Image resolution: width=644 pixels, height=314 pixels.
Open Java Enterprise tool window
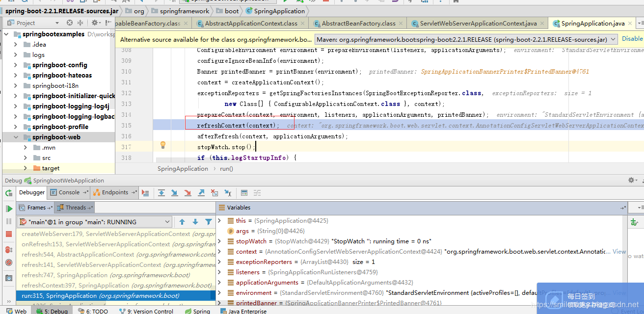click(x=243, y=311)
